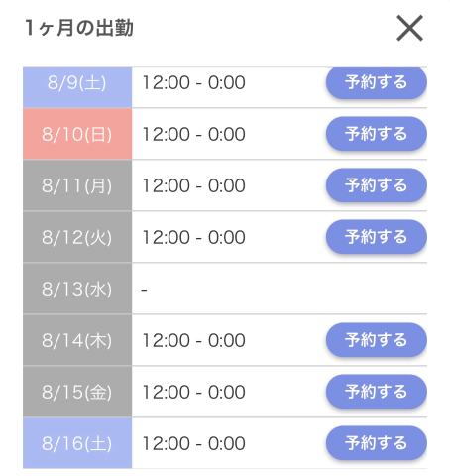Select the red 8/10(日) date cell
The width and height of the screenshot is (450, 476).
point(77,134)
